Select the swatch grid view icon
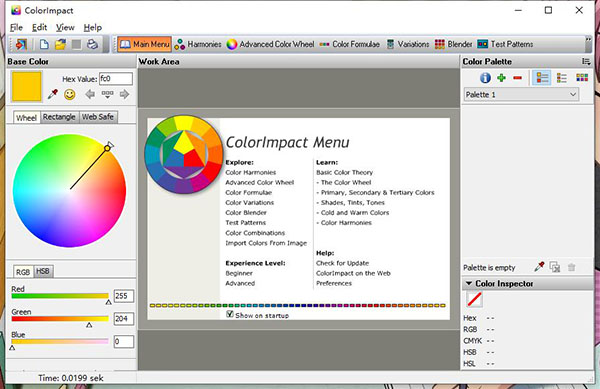 pyautogui.click(x=582, y=78)
